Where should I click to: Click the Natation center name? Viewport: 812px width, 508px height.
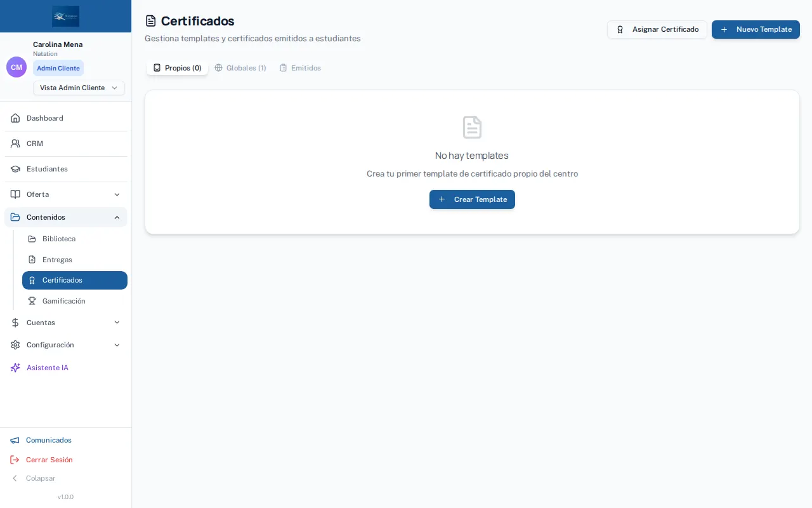point(45,54)
